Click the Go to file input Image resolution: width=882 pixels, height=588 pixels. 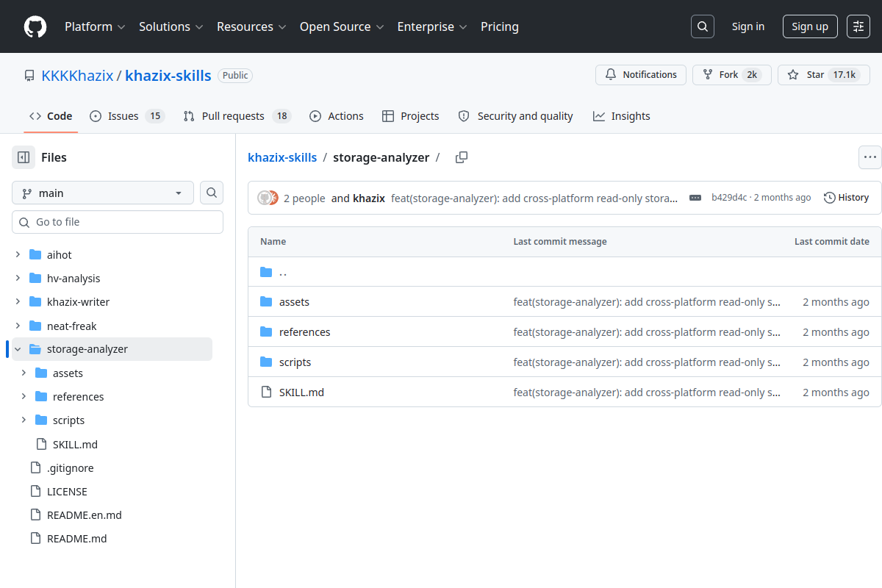(x=118, y=222)
